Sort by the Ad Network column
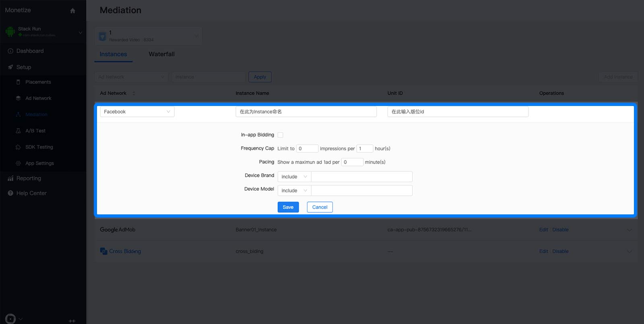644x324 pixels. click(134, 93)
